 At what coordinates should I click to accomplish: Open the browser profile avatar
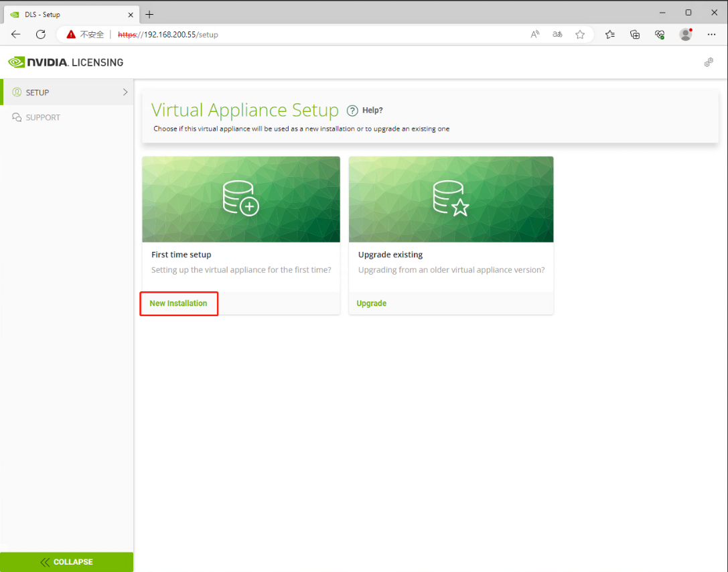click(685, 34)
